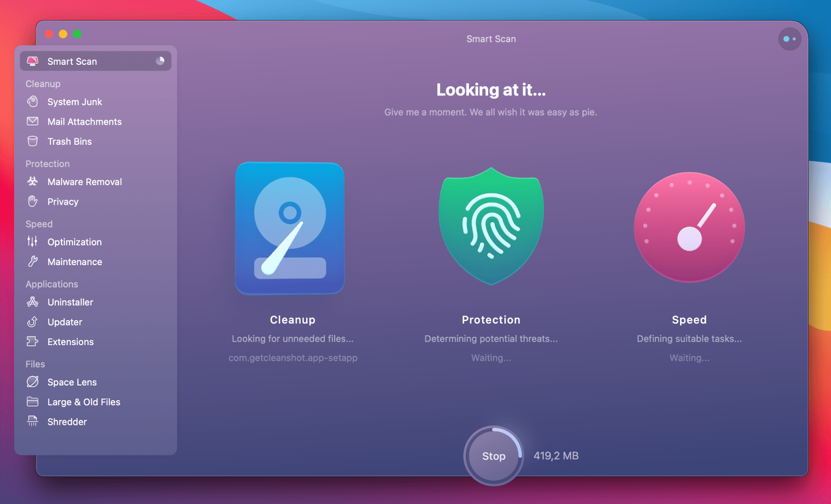
Task: Open the CleanMyMac assistant in top right corner
Action: click(x=789, y=39)
